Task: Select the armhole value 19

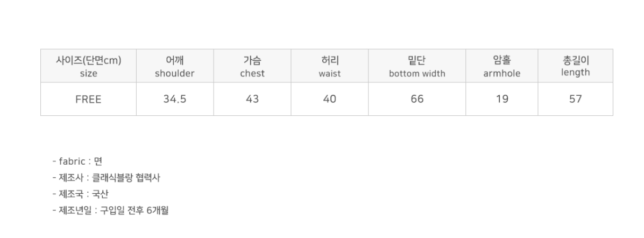Action: click(501, 99)
